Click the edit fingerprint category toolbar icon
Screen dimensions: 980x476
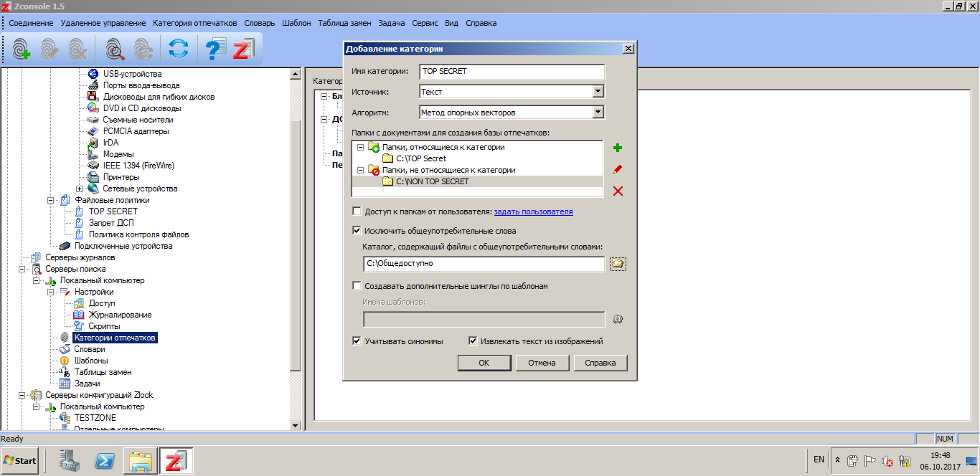coord(50,49)
